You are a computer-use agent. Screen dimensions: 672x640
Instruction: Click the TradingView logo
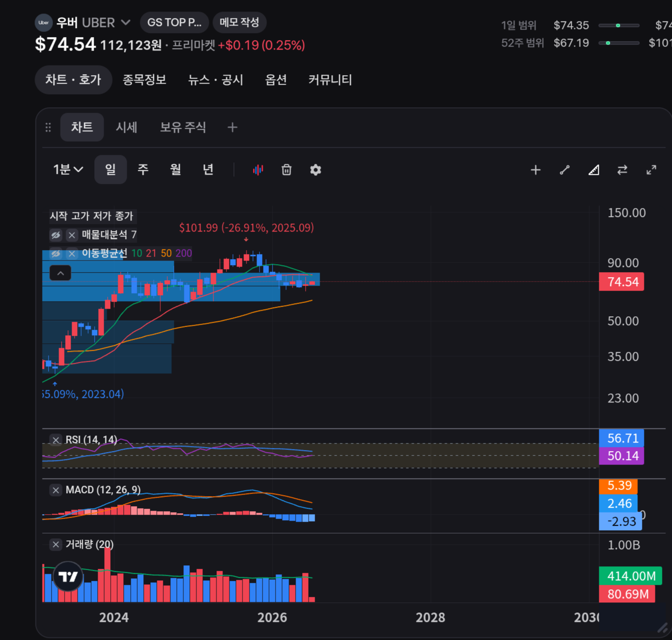[x=68, y=576]
